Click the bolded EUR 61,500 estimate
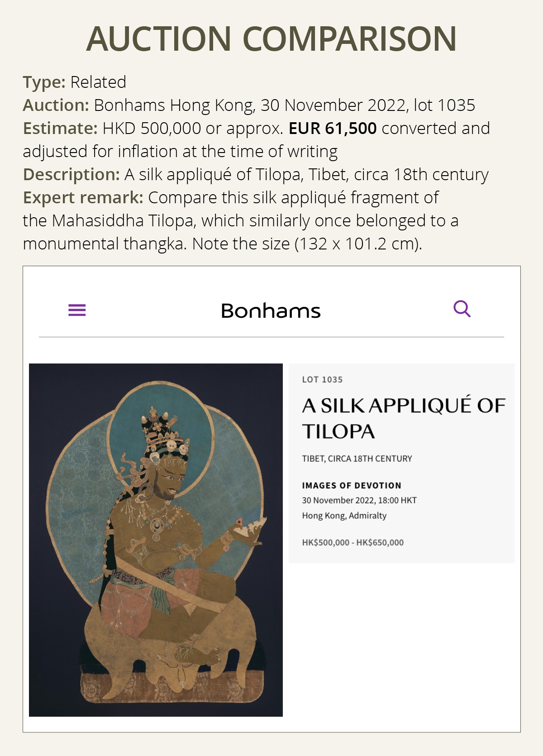 (332, 129)
